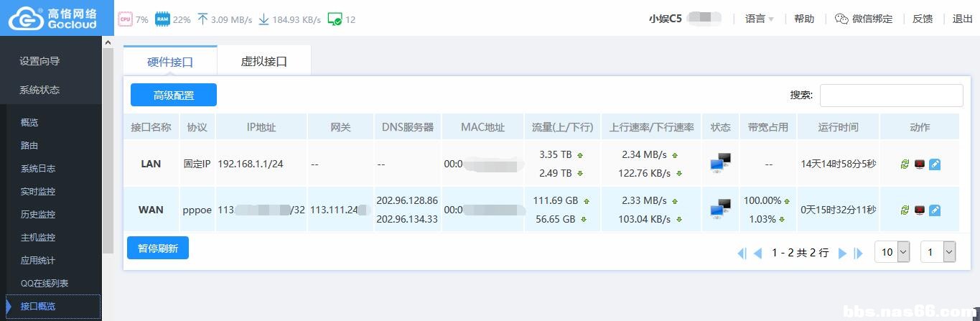Click the Gocloud logo
Image resolution: width=980 pixels, height=321 pixels.
coord(52,18)
